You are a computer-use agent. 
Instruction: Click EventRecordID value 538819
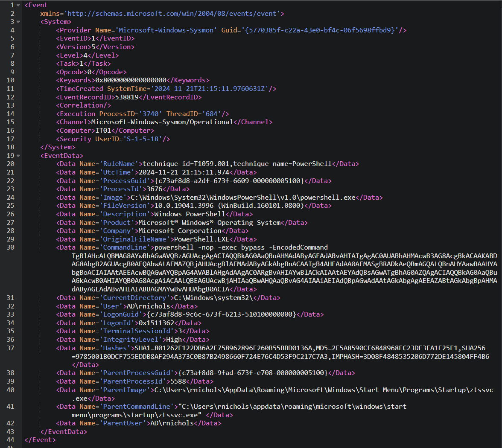coord(127,97)
